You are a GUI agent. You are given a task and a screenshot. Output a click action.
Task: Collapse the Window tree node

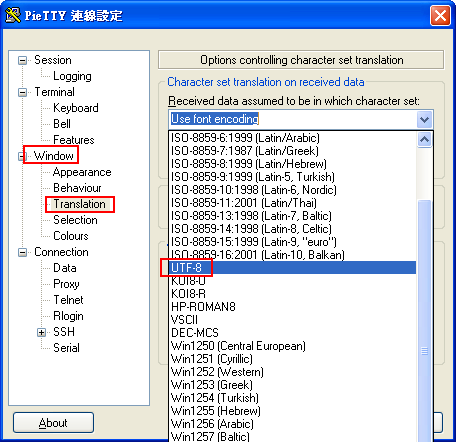21,156
